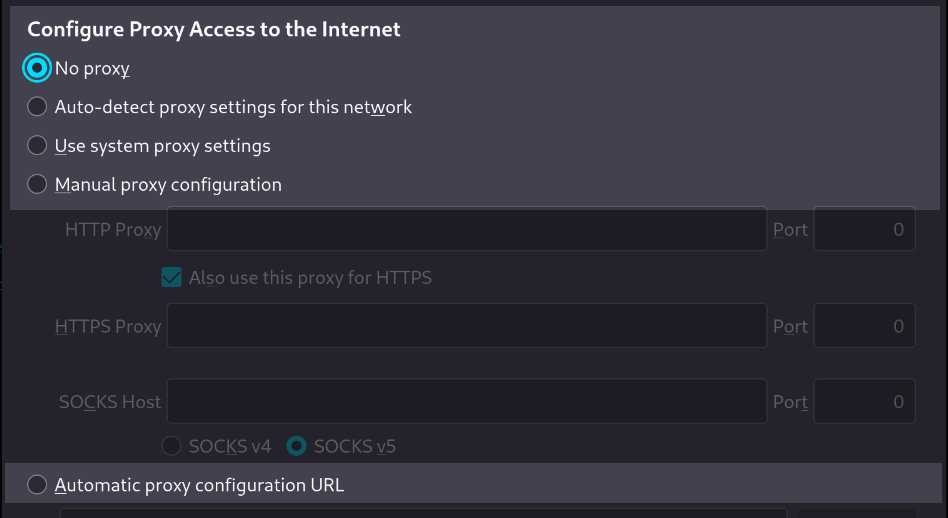Choose the SOCKS v4 radio button
The image size is (948, 518).
pyautogui.click(x=172, y=446)
